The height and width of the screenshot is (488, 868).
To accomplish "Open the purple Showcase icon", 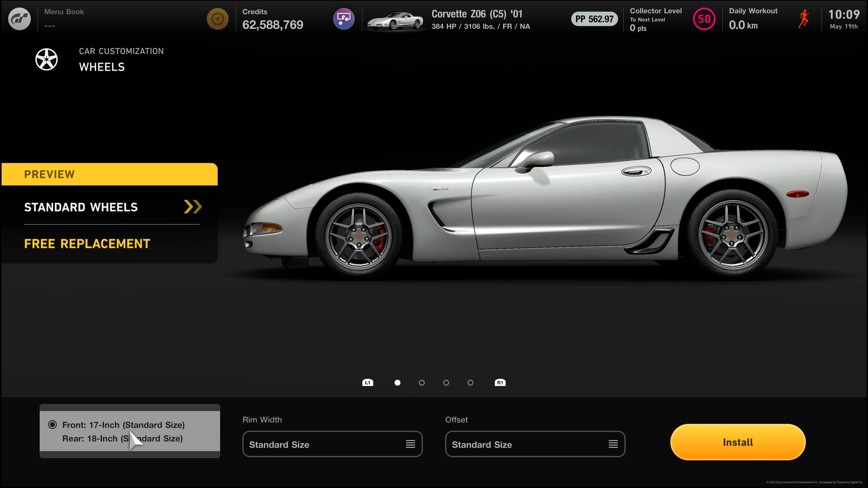I will click(x=344, y=19).
